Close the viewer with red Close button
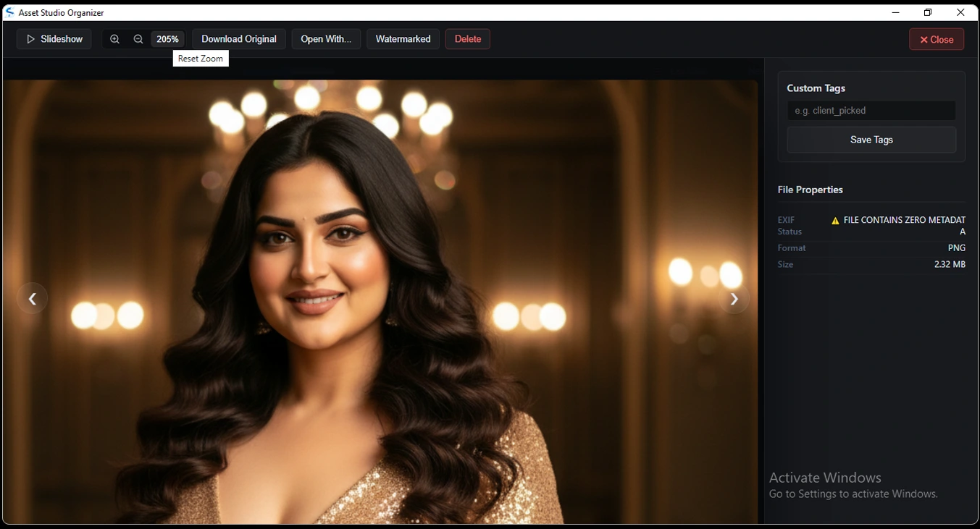This screenshot has height=529, width=980. tap(937, 39)
